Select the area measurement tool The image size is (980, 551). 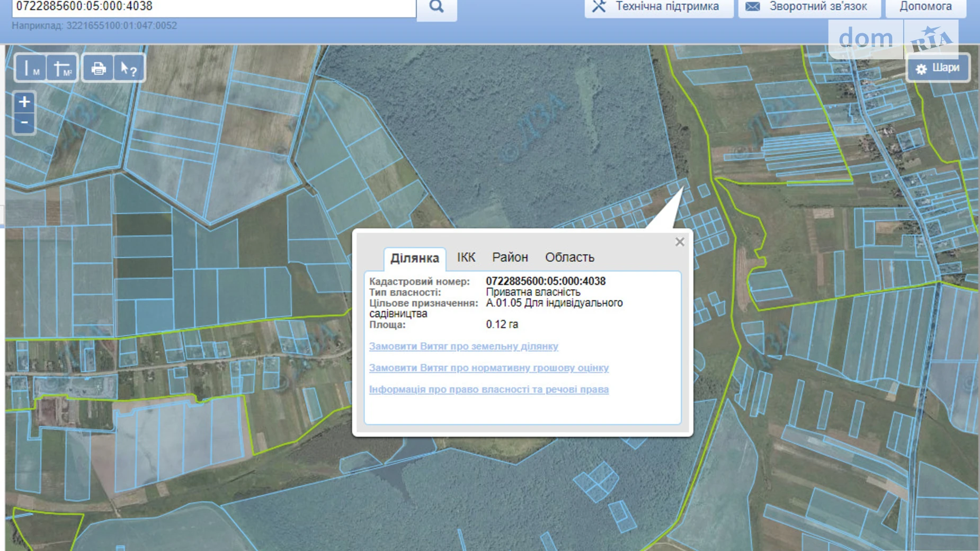coord(62,68)
